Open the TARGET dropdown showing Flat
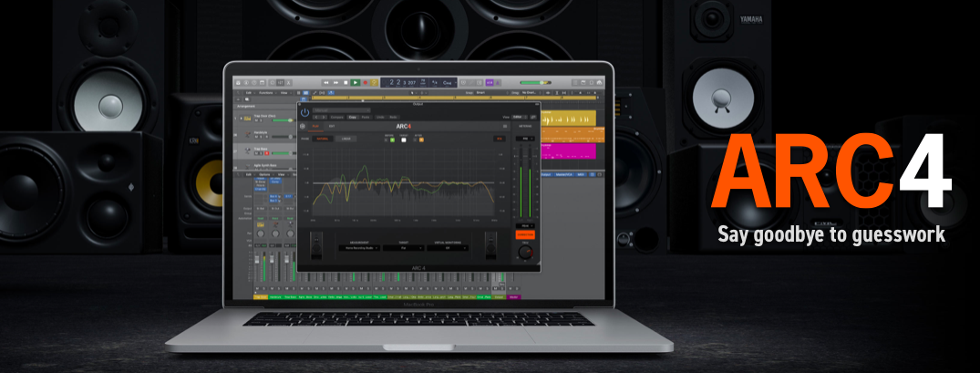Viewport: 980px width, 373px height. (403, 248)
